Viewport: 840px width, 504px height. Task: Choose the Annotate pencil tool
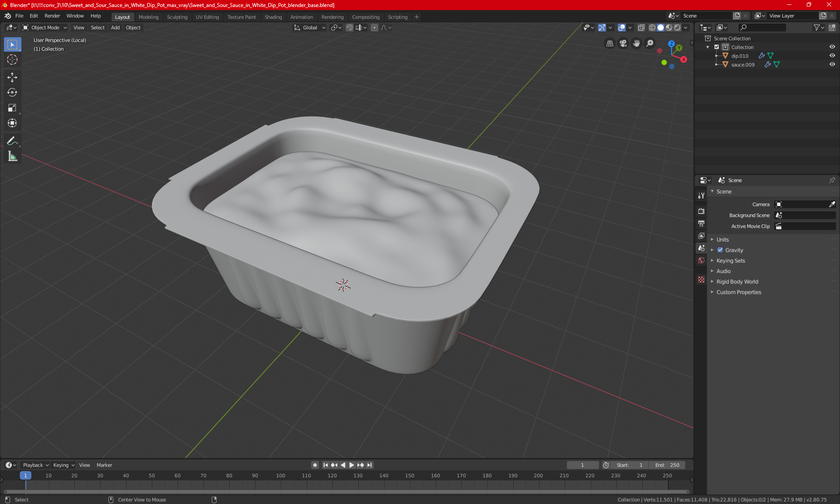(x=12, y=141)
